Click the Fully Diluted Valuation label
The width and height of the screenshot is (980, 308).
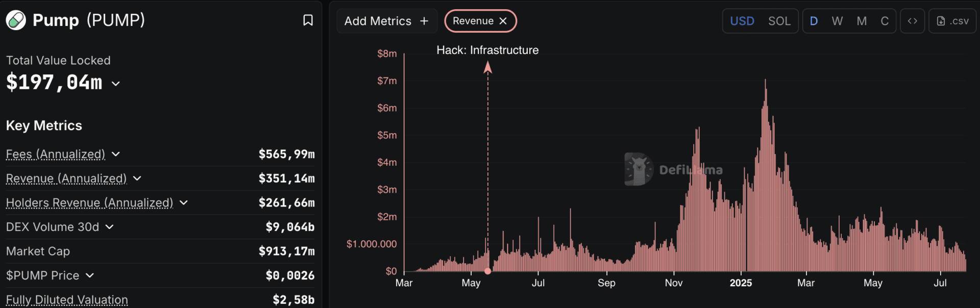tap(67, 300)
